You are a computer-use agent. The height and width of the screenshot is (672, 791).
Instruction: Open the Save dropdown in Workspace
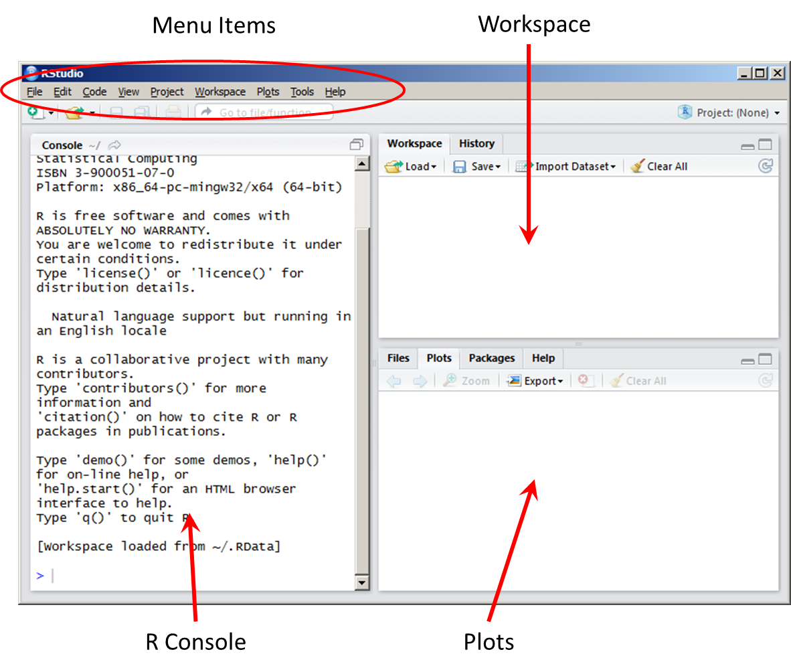point(476,166)
